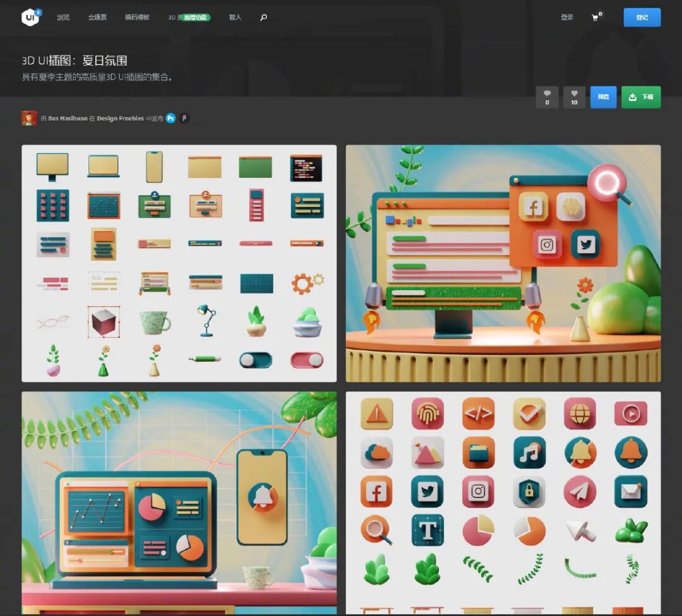Screen dimensions: 682x616
Task: Click the blue 登记 sign-up button
Action: (642, 18)
